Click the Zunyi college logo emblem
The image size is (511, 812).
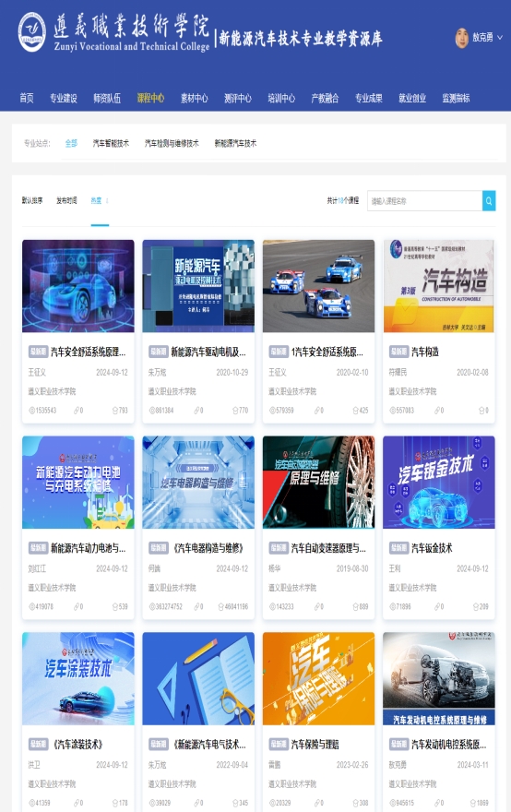31,32
